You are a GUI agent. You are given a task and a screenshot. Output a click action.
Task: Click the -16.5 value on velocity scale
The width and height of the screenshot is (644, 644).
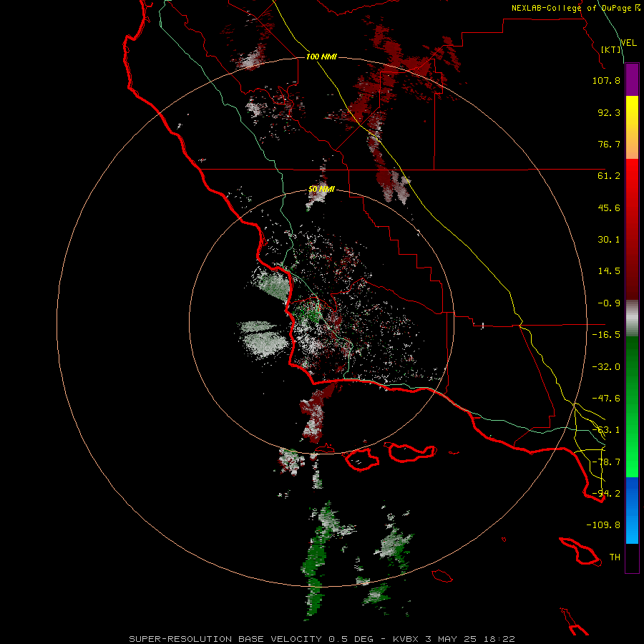point(606,335)
